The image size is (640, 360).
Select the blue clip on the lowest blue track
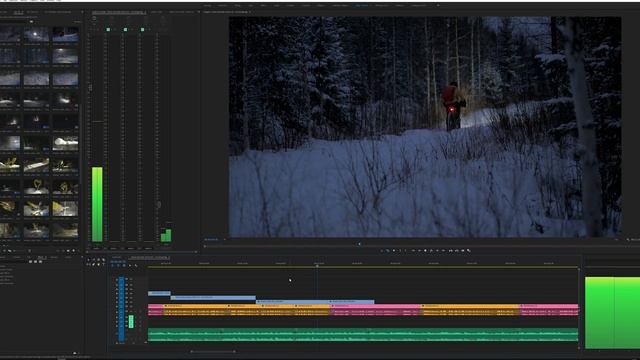[x=316, y=302]
